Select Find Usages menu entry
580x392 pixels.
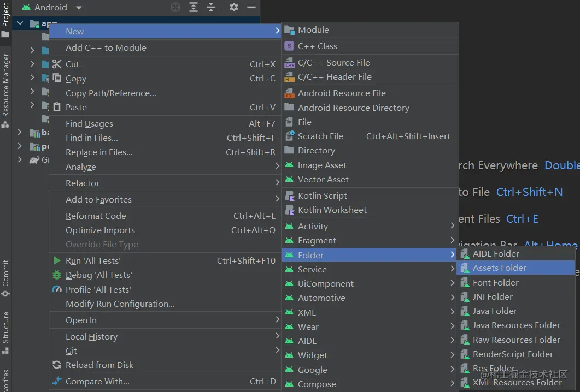point(165,123)
